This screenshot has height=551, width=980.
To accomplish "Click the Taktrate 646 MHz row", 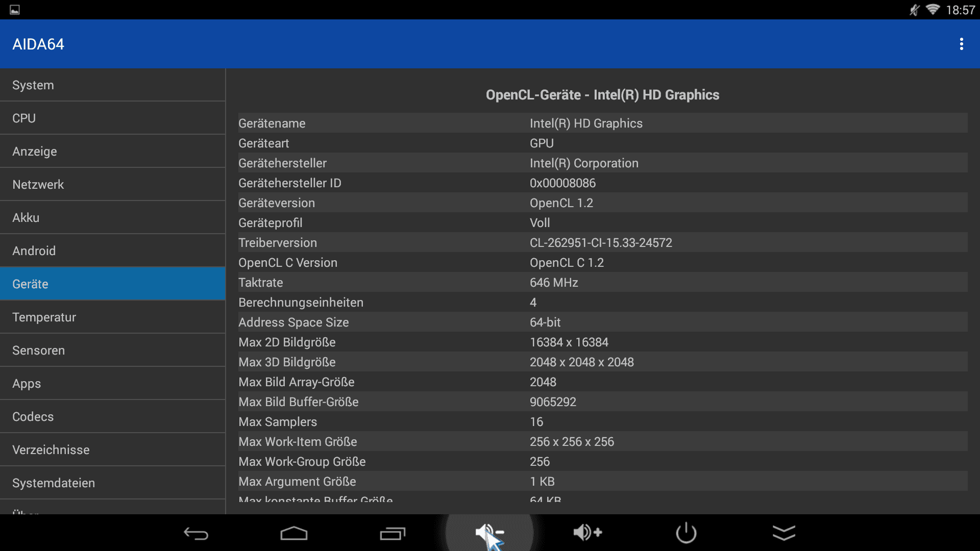I will pyautogui.click(x=602, y=283).
